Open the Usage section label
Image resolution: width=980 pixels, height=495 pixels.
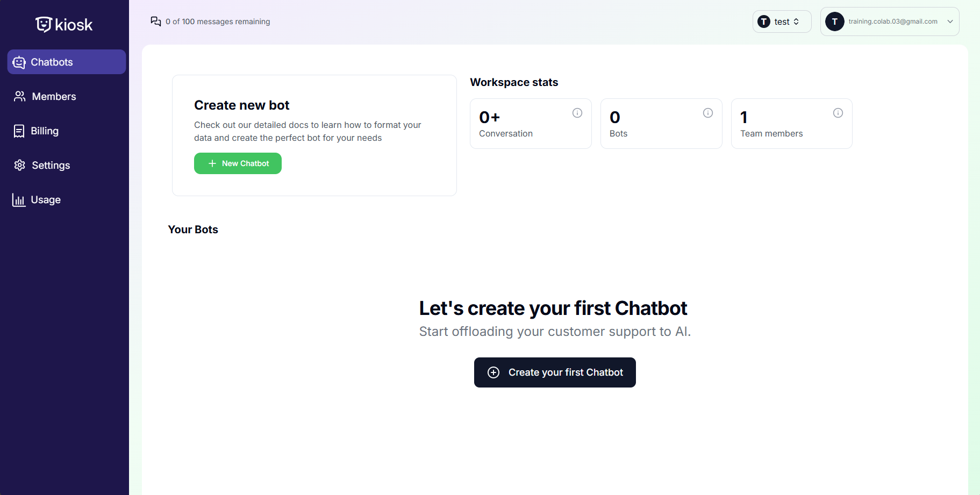46,200
